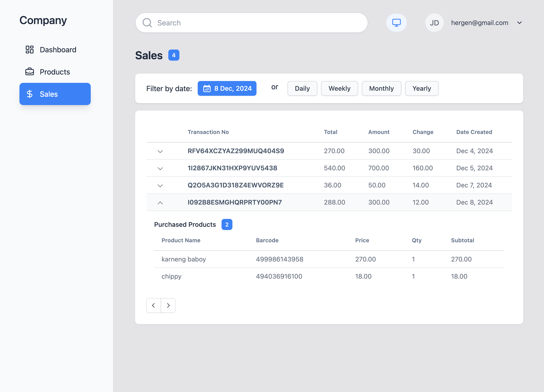The image size is (544, 392).
Task: Click the Transaction No column header
Action: click(x=208, y=132)
